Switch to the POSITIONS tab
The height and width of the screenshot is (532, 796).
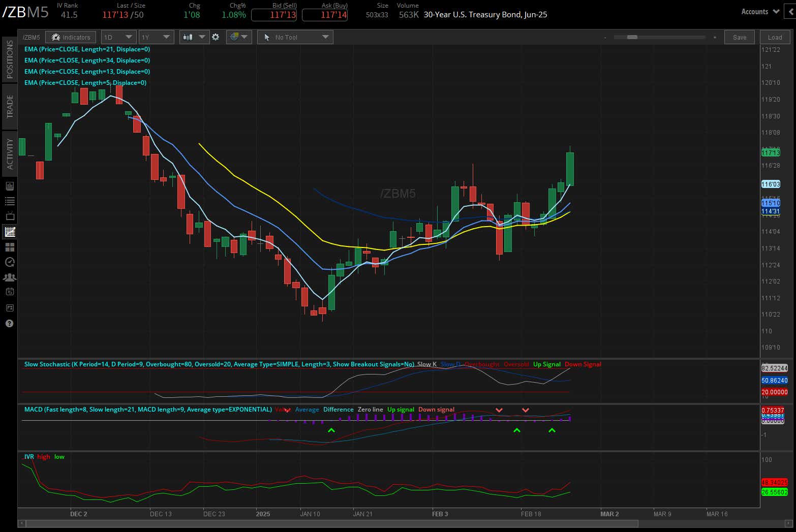pos(10,59)
